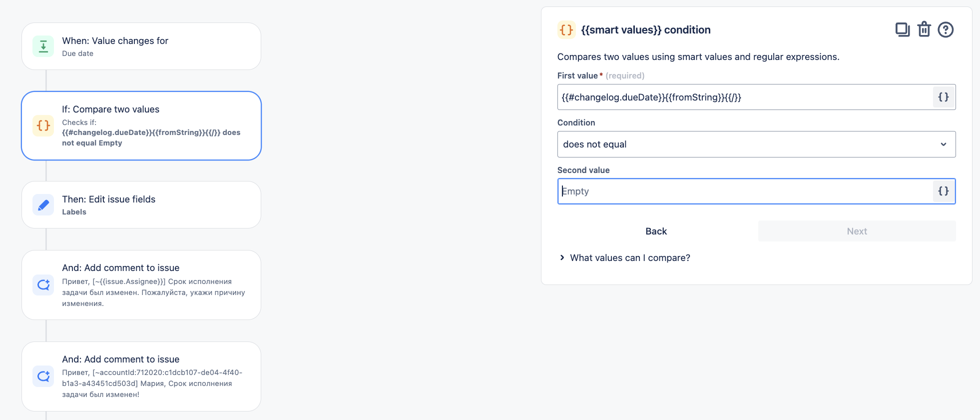
Task: Open the help question mark icon
Action: [946, 30]
